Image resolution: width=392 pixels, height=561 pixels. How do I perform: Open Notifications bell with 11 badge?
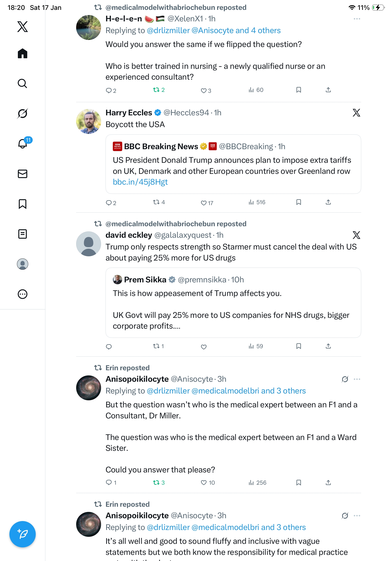pyautogui.click(x=23, y=144)
